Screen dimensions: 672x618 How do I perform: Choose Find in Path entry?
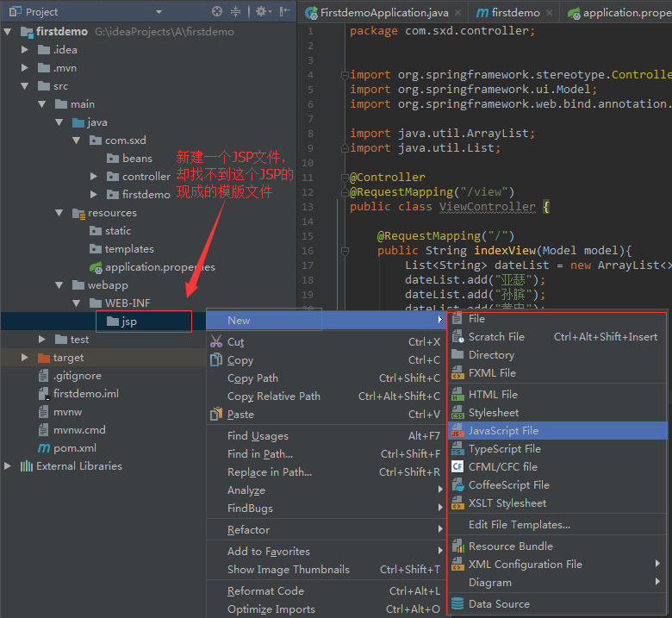point(327,453)
